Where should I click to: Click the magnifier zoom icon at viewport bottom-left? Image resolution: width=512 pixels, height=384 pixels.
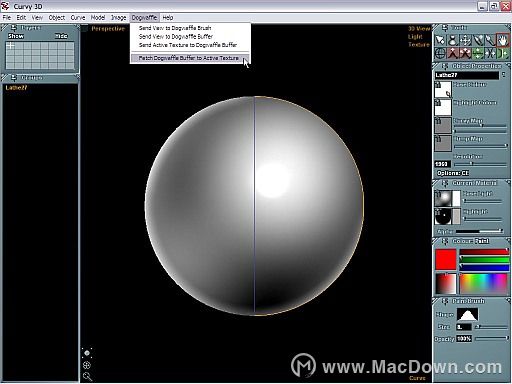pyautogui.click(x=87, y=377)
